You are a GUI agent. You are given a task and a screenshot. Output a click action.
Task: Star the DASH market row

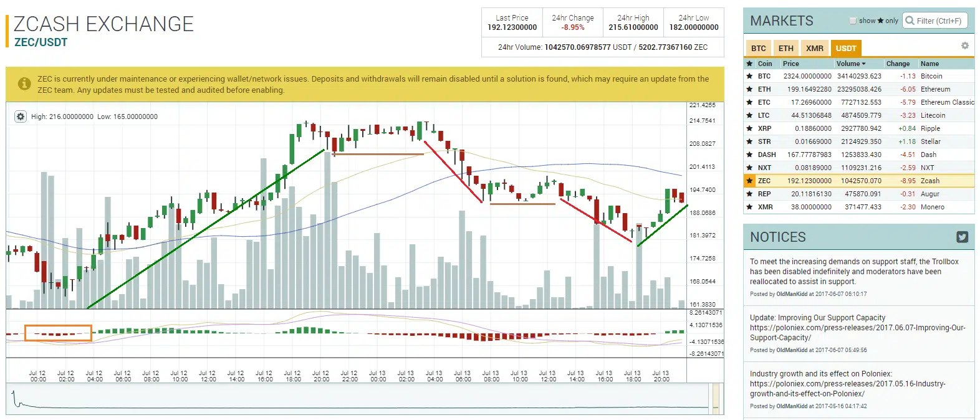749,155
